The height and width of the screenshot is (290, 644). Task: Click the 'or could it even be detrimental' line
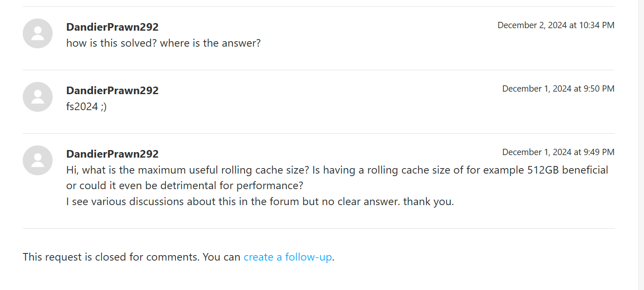pos(184,186)
